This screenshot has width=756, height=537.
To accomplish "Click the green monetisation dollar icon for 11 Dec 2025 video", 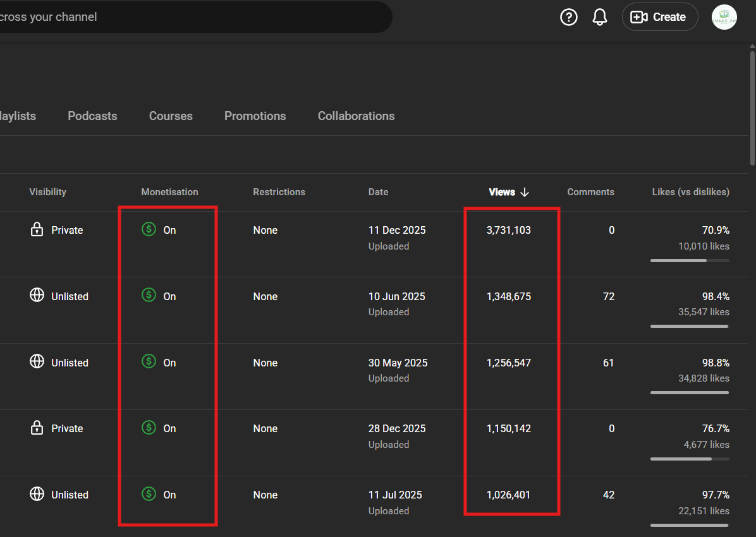I will click(x=149, y=229).
